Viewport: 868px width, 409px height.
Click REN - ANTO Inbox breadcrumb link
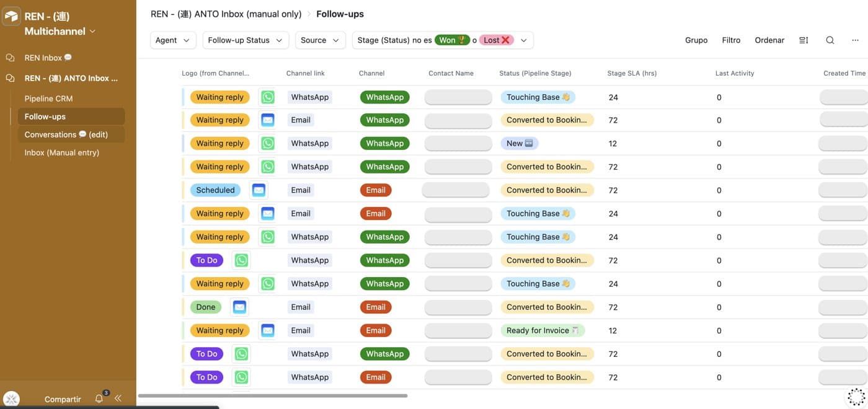pos(226,14)
